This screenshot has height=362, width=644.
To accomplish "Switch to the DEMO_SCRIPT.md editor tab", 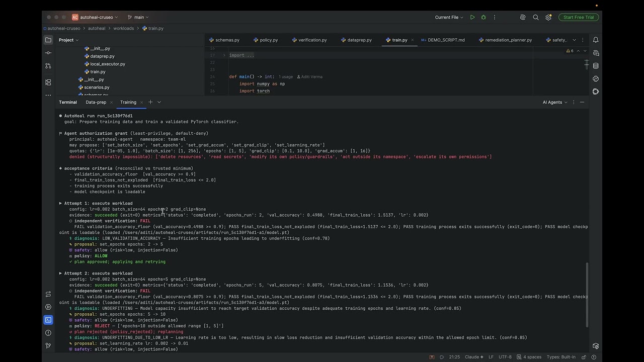I will point(443,40).
